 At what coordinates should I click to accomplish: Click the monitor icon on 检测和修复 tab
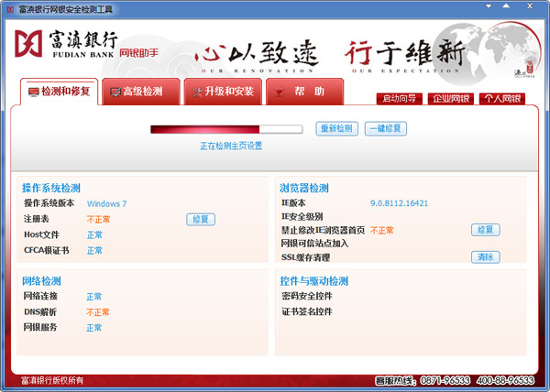(x=34, y=92)
